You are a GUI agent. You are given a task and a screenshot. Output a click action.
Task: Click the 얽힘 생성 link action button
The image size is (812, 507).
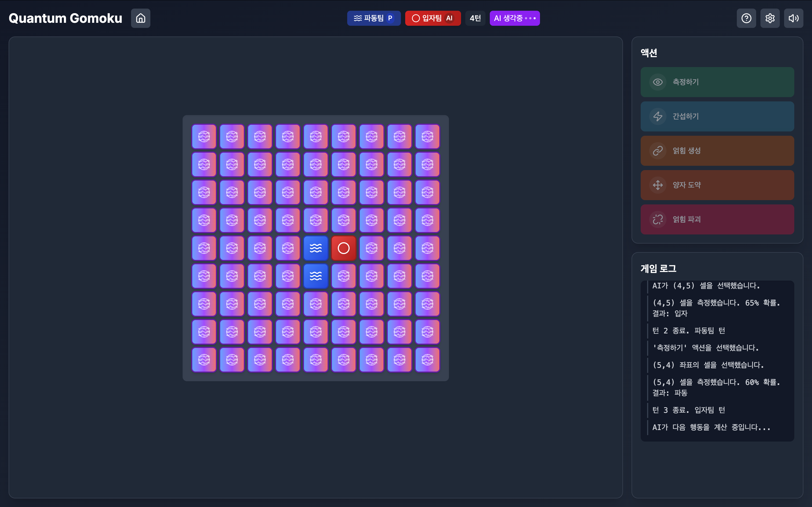tap(717, 150)
